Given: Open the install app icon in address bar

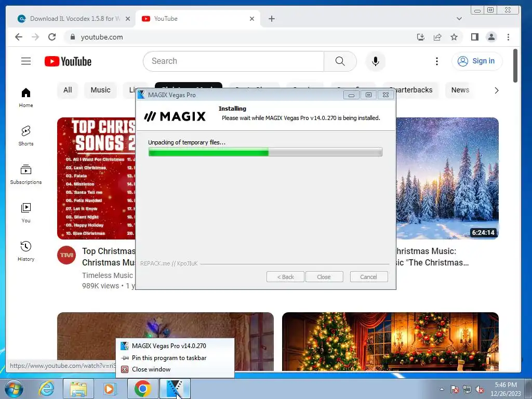Looking at the screenshot, I should [x=421, y=37].
